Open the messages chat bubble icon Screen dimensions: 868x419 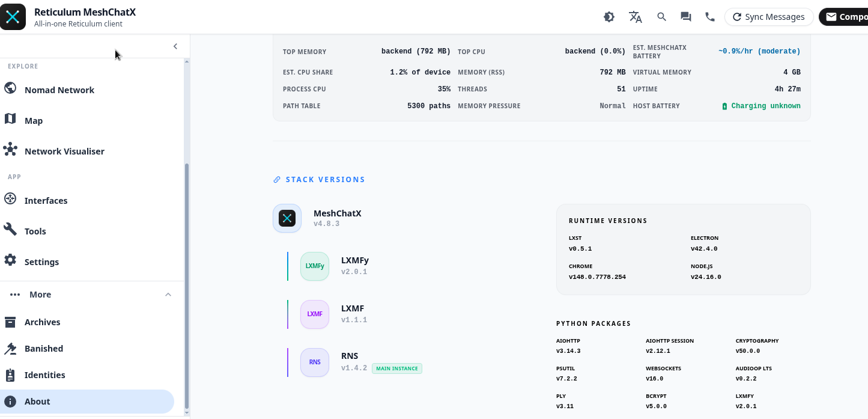click(x=686, y=17)
